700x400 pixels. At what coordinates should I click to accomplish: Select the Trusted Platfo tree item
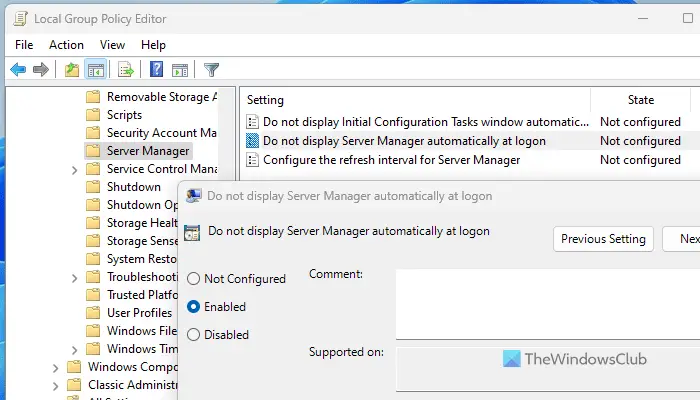coord(142,295)
